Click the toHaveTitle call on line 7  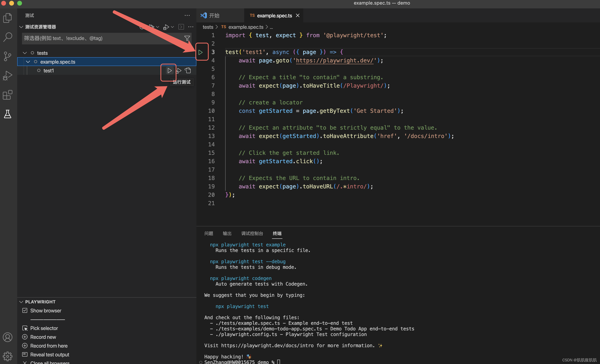(x=321, y=86)
